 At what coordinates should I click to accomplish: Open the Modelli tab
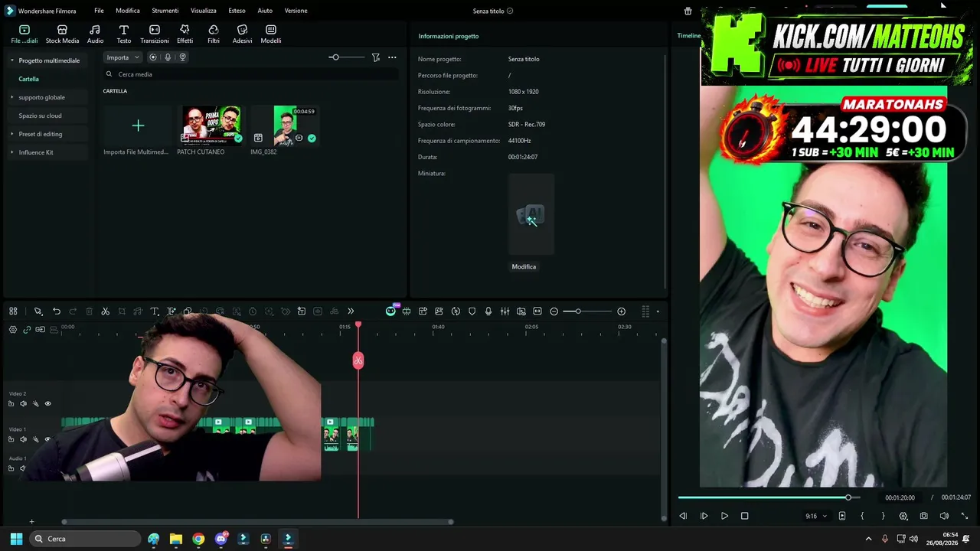[x=271, y=34]
